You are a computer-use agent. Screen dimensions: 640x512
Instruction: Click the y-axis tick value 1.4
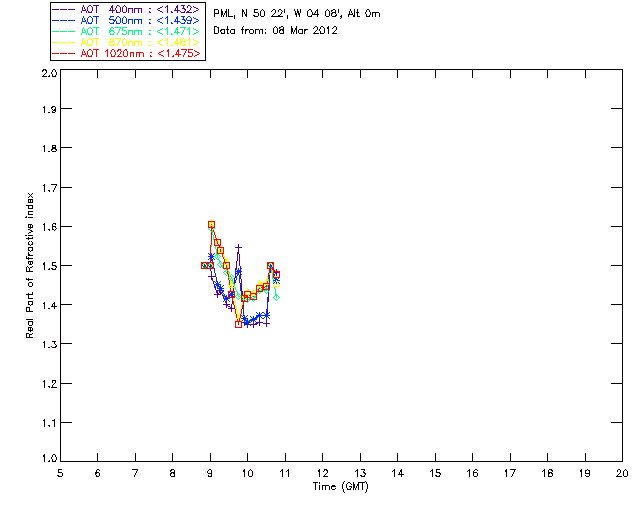pos(49,305)
